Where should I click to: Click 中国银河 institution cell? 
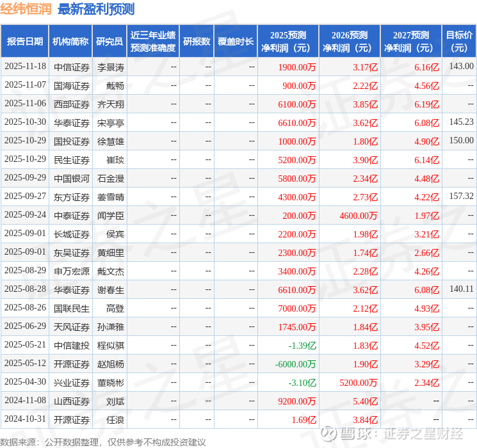pyautogui.click(x=72, y=179)
